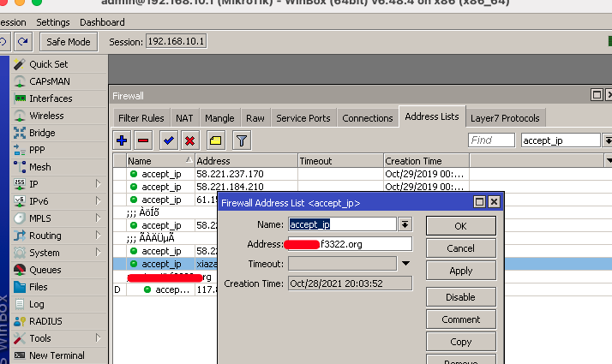The image size is (612, 364).
Task: Open the PPP sidebar entry
Action: [x=58, y=150]
